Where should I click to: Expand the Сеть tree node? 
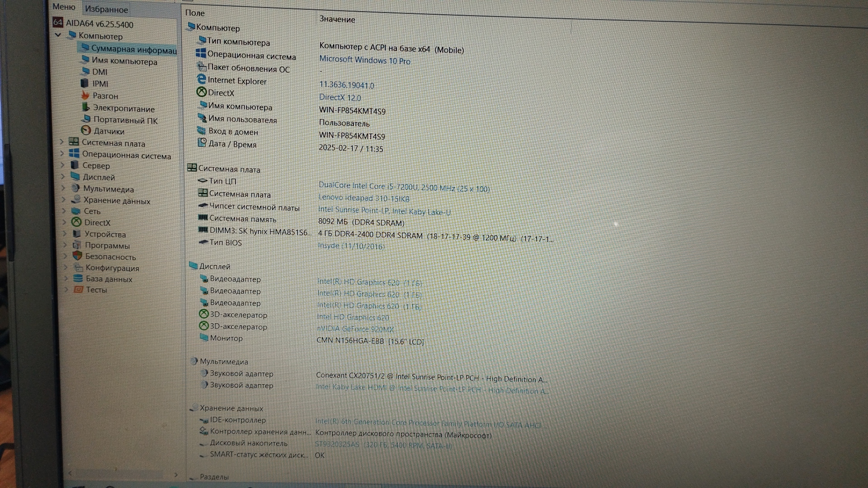click(64, 211)
